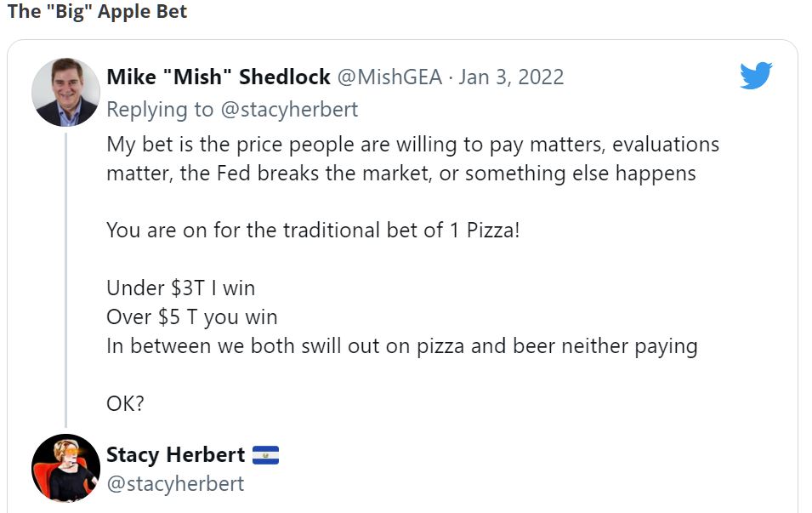Click the 'Over $5 T you win' line

pyautogui.click(x=192, y=317)
